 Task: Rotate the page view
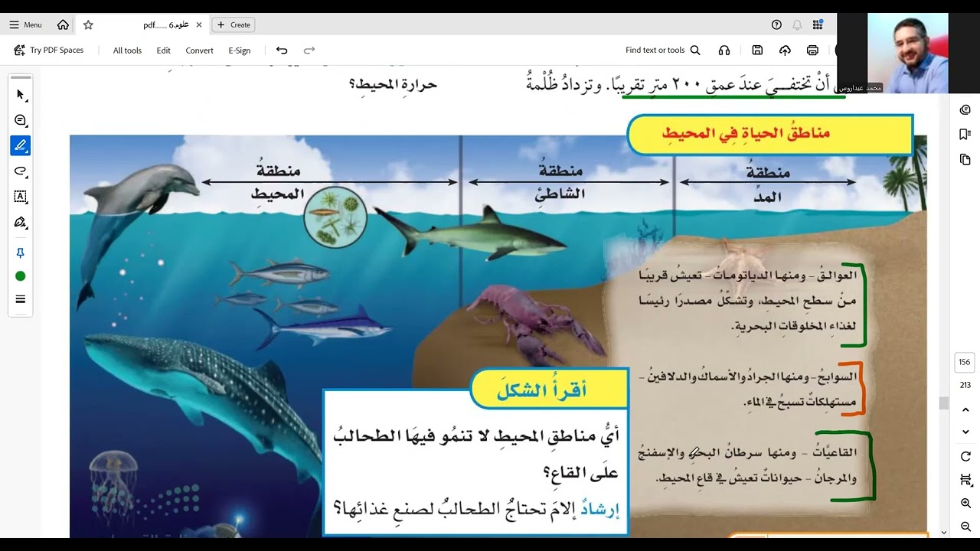[965, 457]
